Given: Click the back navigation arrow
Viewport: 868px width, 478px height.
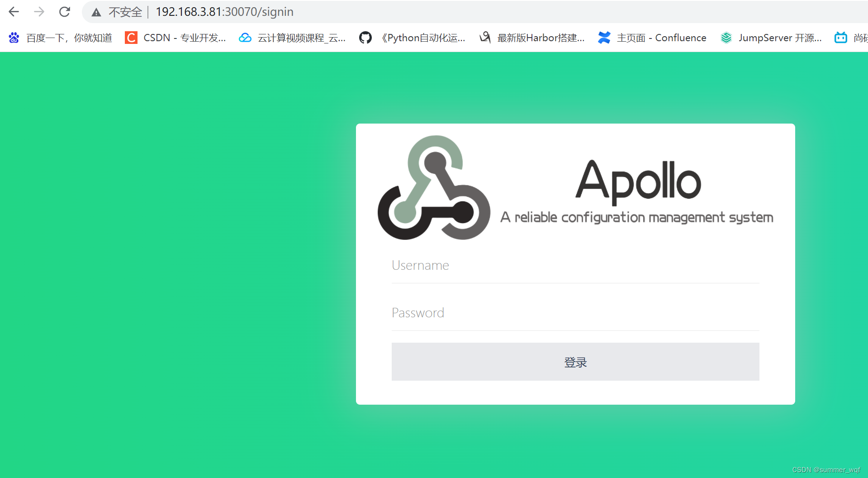Looking at the screenshot, I should pyautogui.click(x=14, y=12).
